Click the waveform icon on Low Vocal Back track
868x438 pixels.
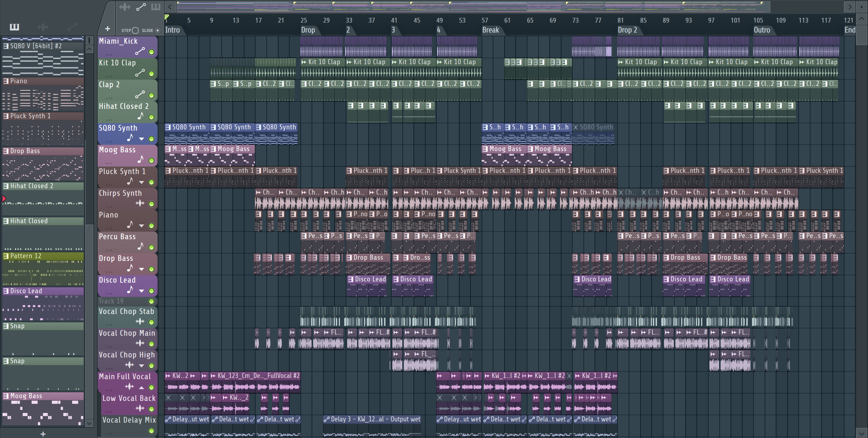(140, 408)
